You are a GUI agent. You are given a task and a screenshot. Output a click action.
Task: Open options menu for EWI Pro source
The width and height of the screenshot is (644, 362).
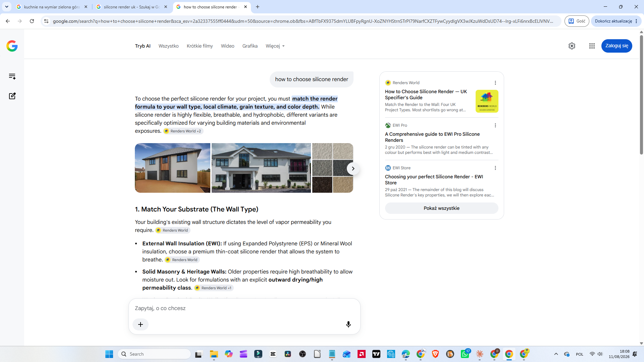495,125
